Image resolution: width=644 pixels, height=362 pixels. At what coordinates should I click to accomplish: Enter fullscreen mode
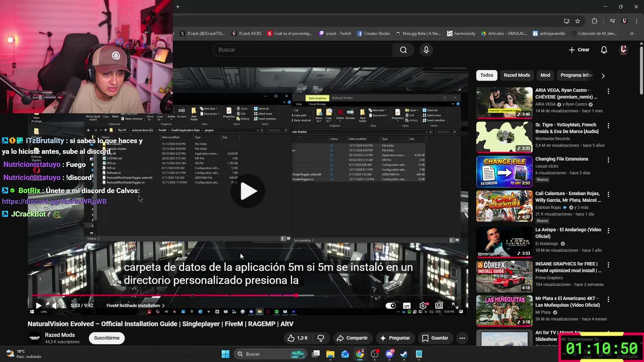tap(455, 305)
